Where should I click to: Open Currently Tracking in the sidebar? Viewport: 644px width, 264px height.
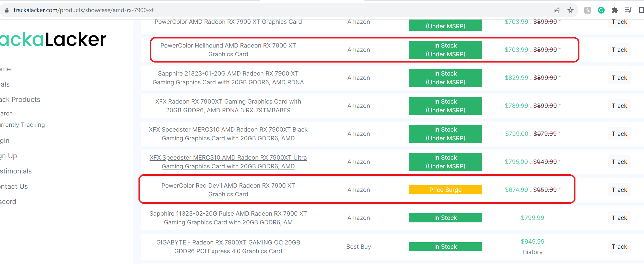(x=22, y=125)
